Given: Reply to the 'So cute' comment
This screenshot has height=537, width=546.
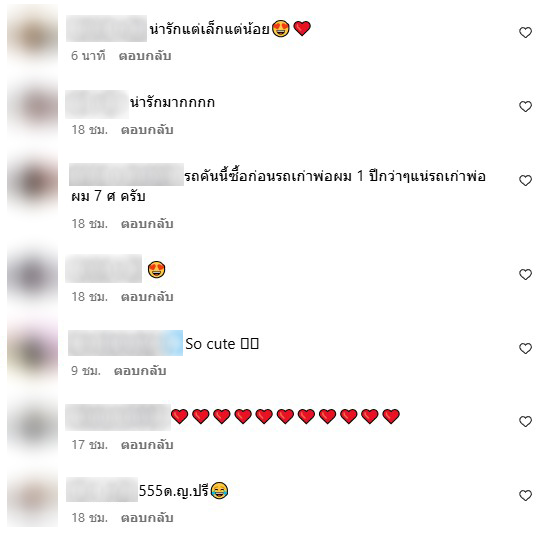Looking at the screenshot, I should coord(140,371).
